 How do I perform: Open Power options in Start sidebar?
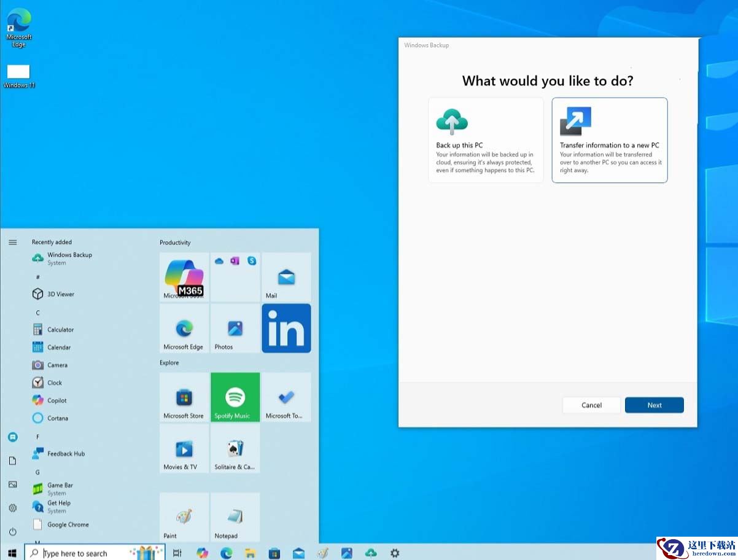click(x=12, y=532)
